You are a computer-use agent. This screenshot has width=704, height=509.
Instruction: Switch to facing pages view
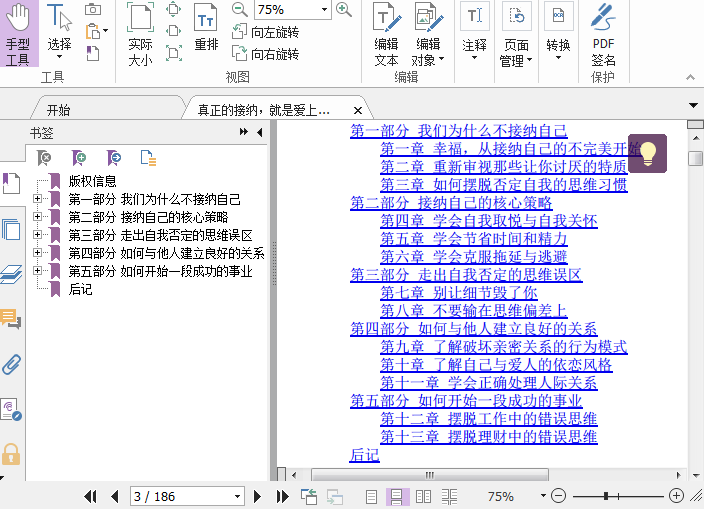(x=423, y=496)
